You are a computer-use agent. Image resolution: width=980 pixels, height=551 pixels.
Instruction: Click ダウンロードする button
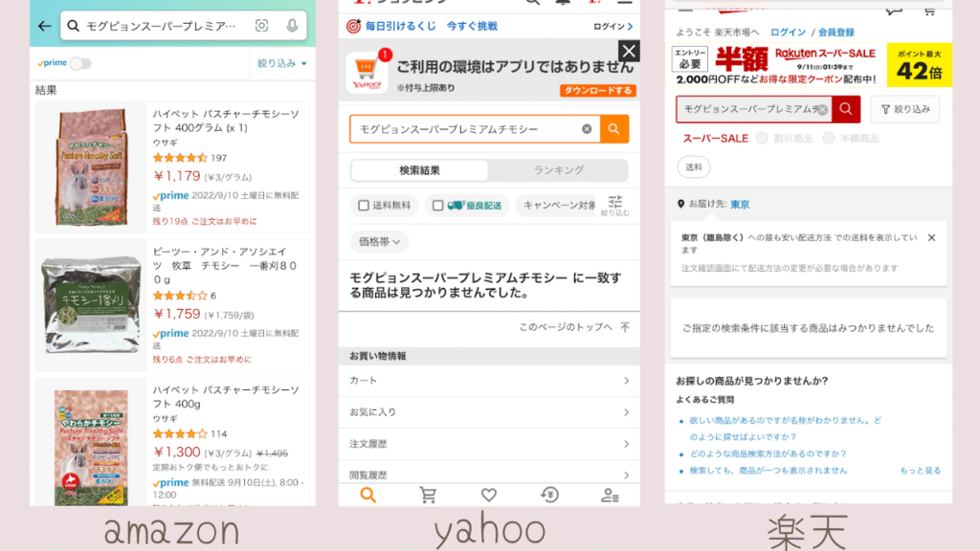598,91
